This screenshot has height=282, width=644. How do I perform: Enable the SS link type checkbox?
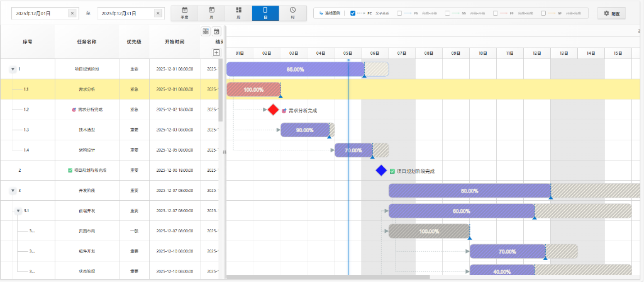pos(447,13)
